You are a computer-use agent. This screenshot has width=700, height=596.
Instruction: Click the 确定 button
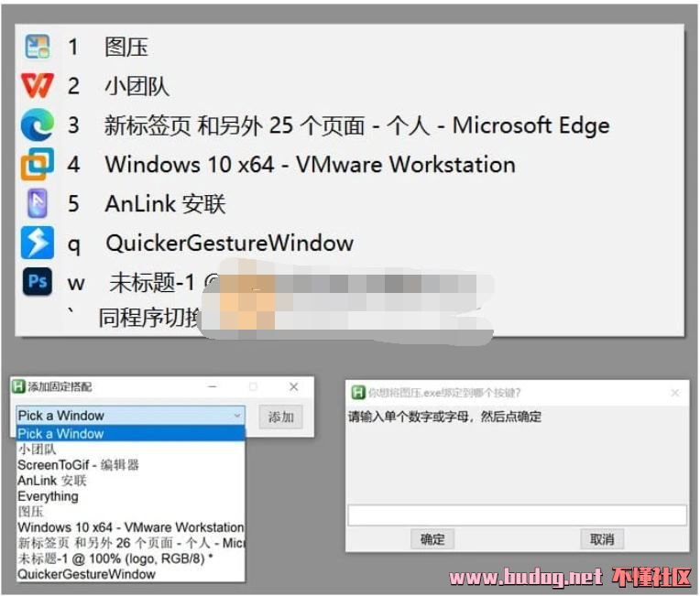(432, 539)
